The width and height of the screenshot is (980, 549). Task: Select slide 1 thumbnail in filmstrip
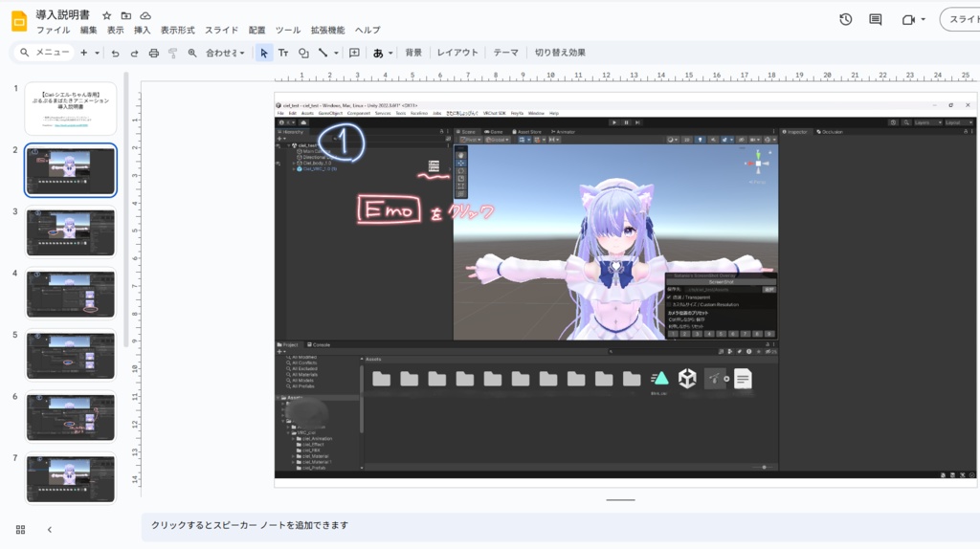point(71,109)
